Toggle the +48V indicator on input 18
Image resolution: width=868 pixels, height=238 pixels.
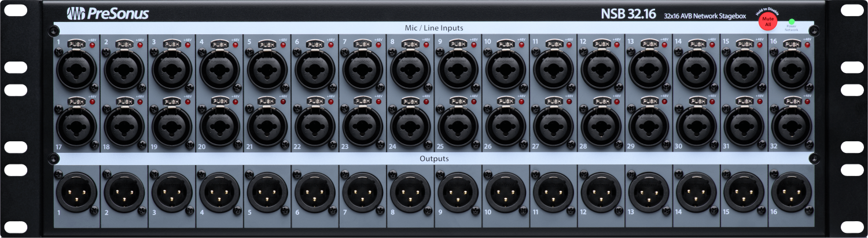point(140,101)
